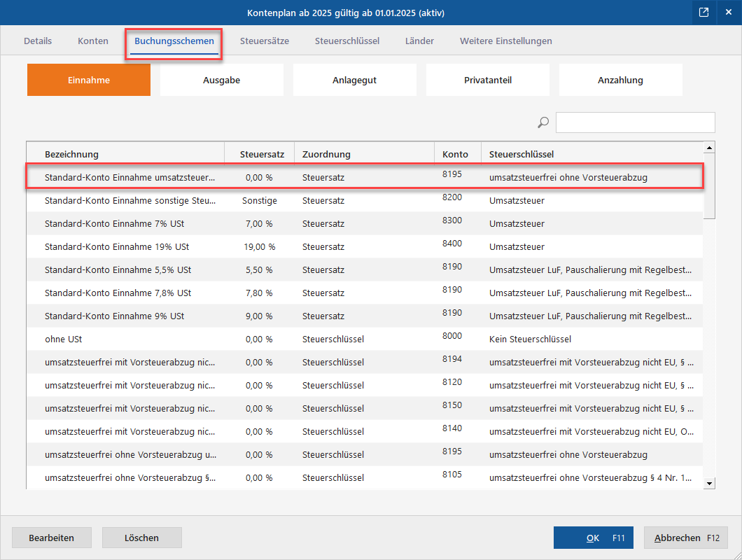Click the '7,80 %' Steuersatz cell

click(x=259, y=293)
